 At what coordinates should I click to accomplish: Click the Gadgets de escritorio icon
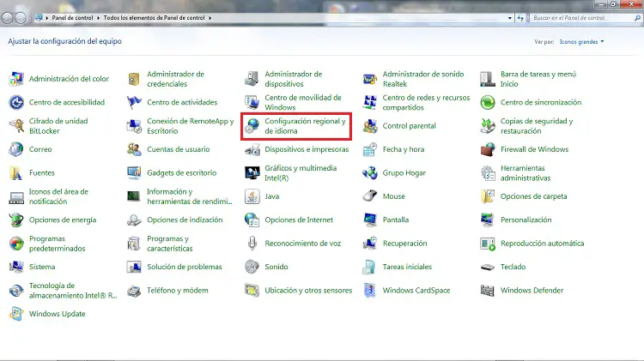pos(134,173)
